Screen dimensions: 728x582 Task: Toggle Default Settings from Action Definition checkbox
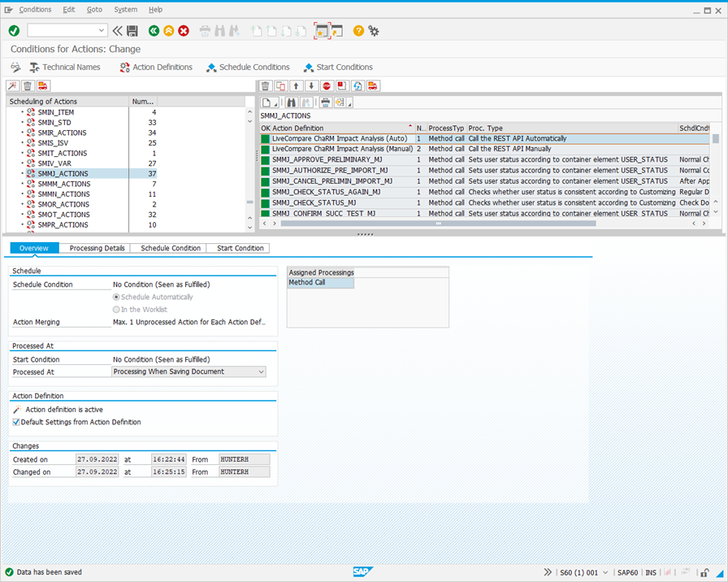[x=16, y=423]
